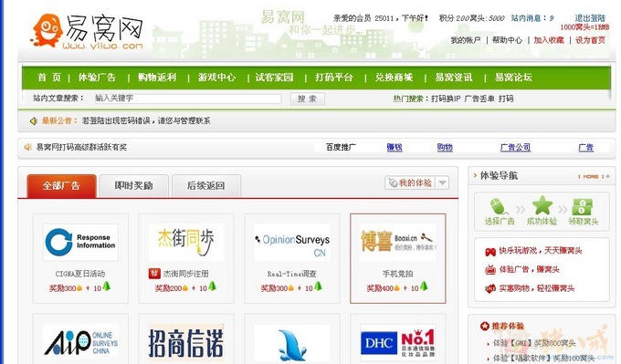Image resolution: width=621 pixels, height=364 pixels.
Task: Open the 站内消息 link
Action: pyautogui.click(x=532, y=18)
